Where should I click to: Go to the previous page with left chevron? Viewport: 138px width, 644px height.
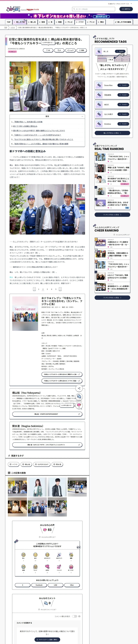point(34,289)
